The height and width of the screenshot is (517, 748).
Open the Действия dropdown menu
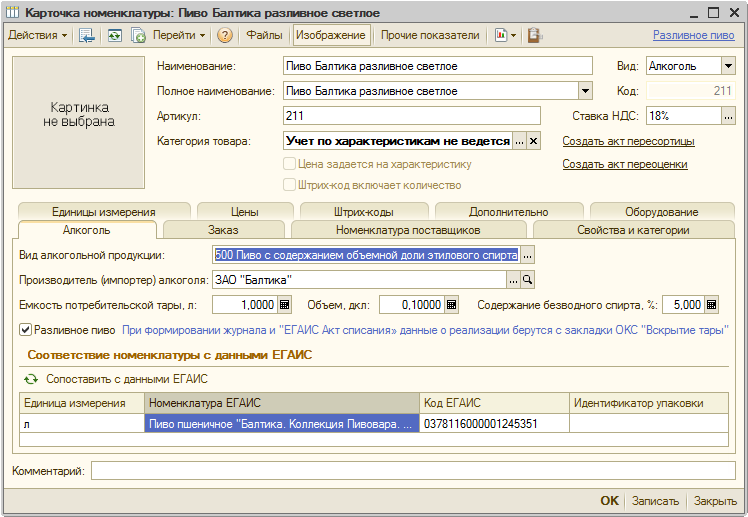point(38,35)
